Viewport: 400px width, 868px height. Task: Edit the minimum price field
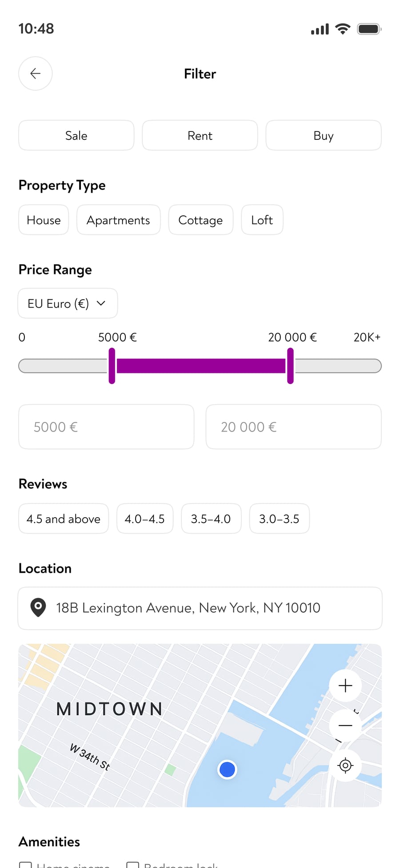pyautogui.click(x=106, y=427)
